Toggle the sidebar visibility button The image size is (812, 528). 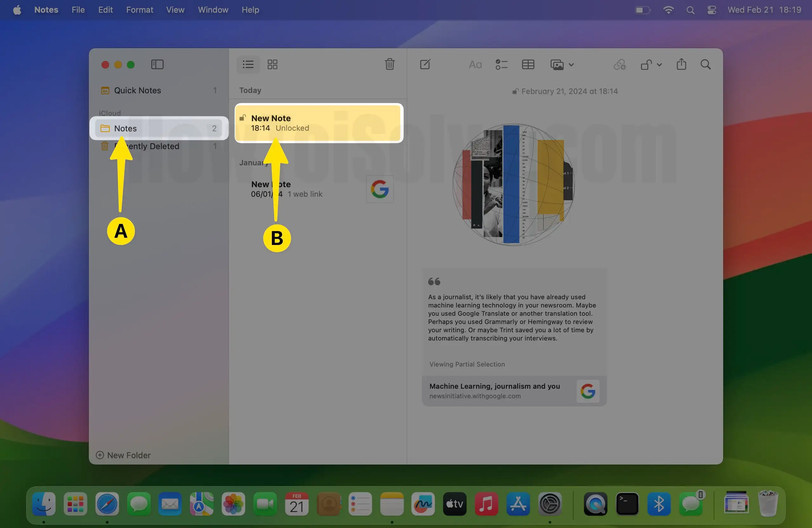click(157, 64)
